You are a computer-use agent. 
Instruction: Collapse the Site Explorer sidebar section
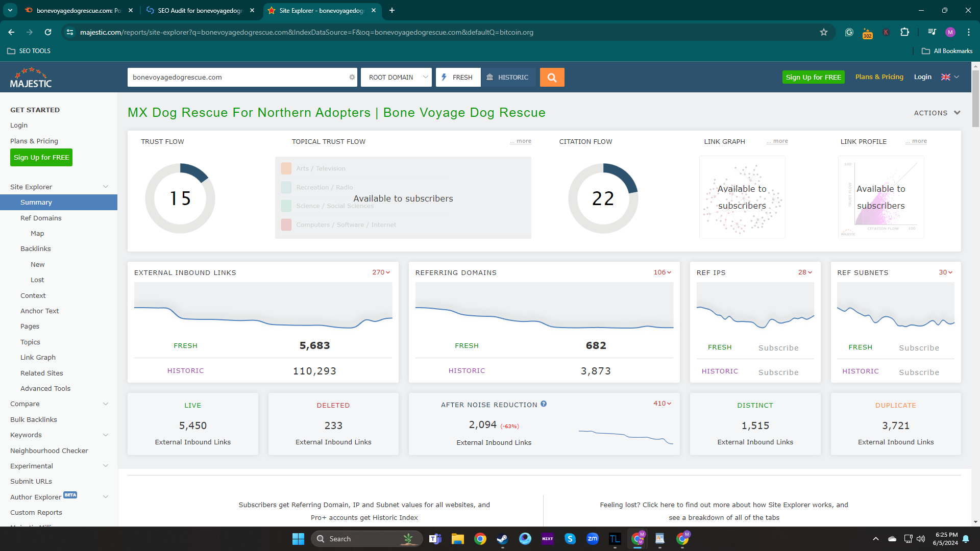106,187
